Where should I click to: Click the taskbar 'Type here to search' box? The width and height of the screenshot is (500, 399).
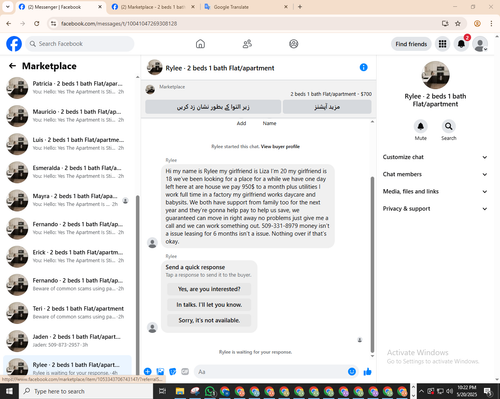click(x=86, y=391)
